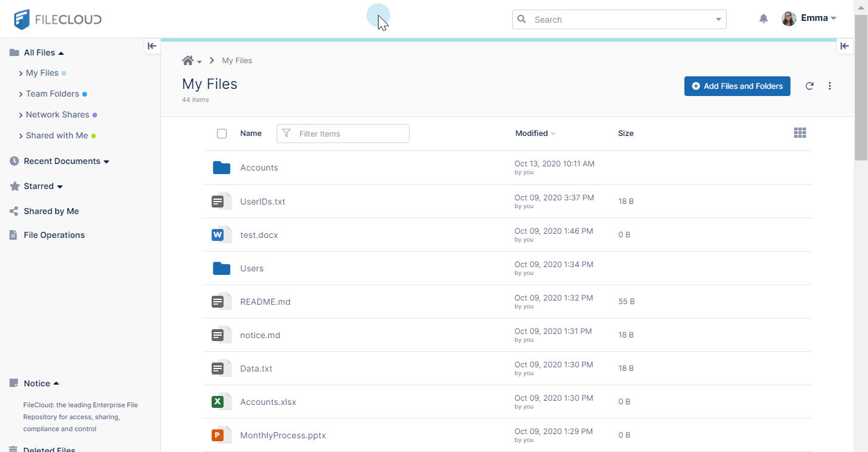Open MonthlyProcess.pptx file name
868x452 pixels.
pos(283,435)
